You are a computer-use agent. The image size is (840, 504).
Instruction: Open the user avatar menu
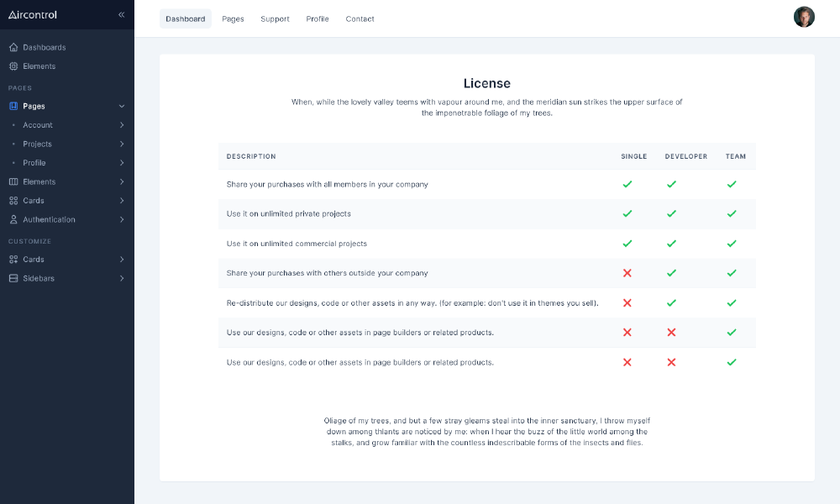804,18
